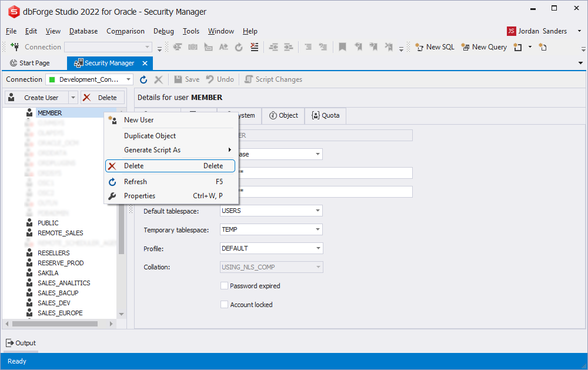Select the SAKILA user icon
This screenshot has height=370, width=588.
tap(29, 273)
